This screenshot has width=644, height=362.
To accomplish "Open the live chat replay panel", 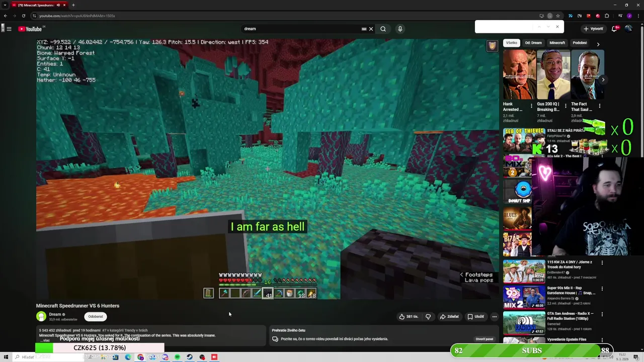I will coord(485,339).
